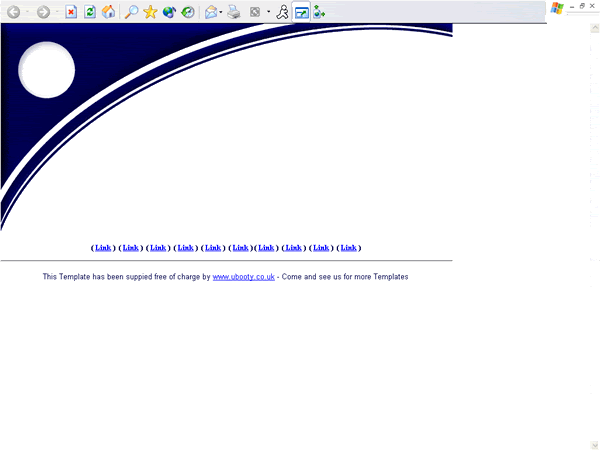Open Search with the magnifying glass icon
The height and width of the screenshot is (450, 600).
pyautogui.click(x=131, y=12)
